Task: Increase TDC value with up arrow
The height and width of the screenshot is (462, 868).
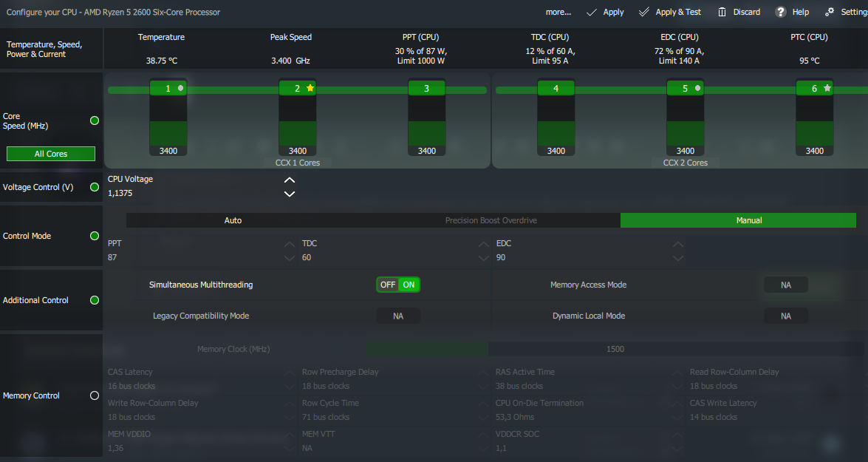Action: point(484,244)
